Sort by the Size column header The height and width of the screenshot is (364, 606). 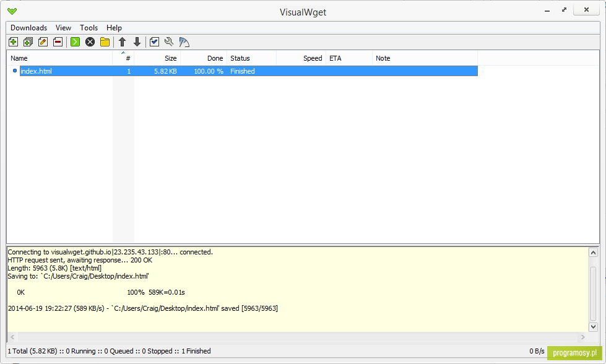[x=157, y=58]
